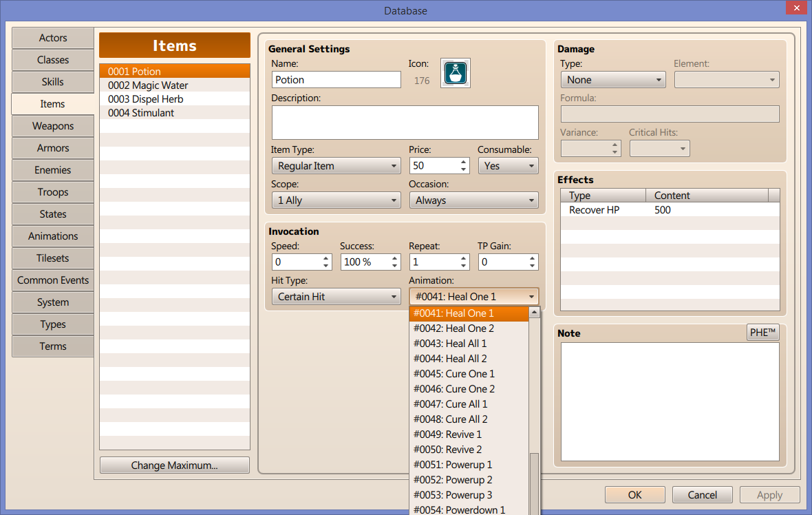Image resolution: width=812 pixels, height=515 pixels.
Task: Switch to the Types tab
Action: tap(53, 324)
